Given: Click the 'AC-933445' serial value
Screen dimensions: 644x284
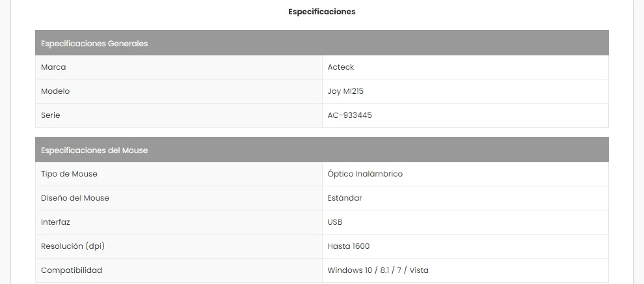Looking at the screenshot, I should pyautogui.click(x=350, y=115).
